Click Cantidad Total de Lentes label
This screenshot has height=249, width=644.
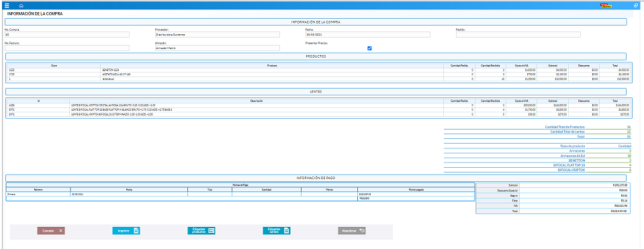[x=567, y=132]
